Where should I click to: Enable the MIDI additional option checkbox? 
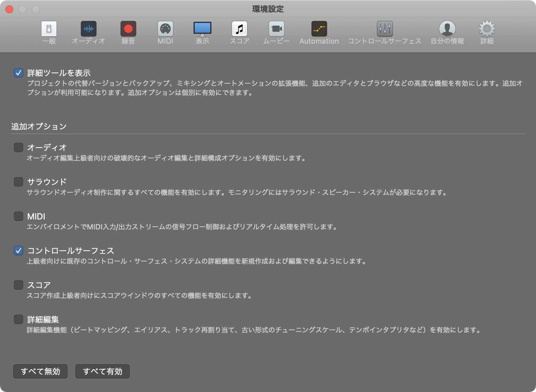[x=19, y=216]
